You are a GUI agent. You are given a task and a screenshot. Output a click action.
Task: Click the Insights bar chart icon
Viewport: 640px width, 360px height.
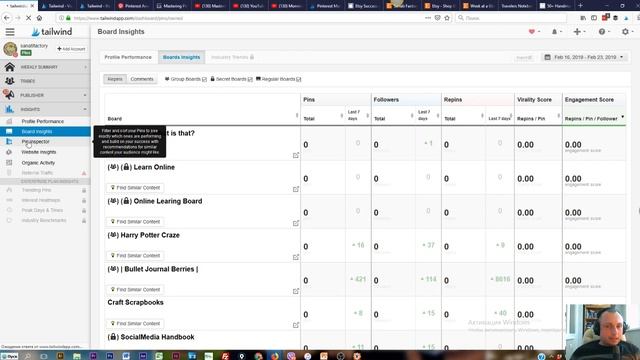tap(9, 109)
